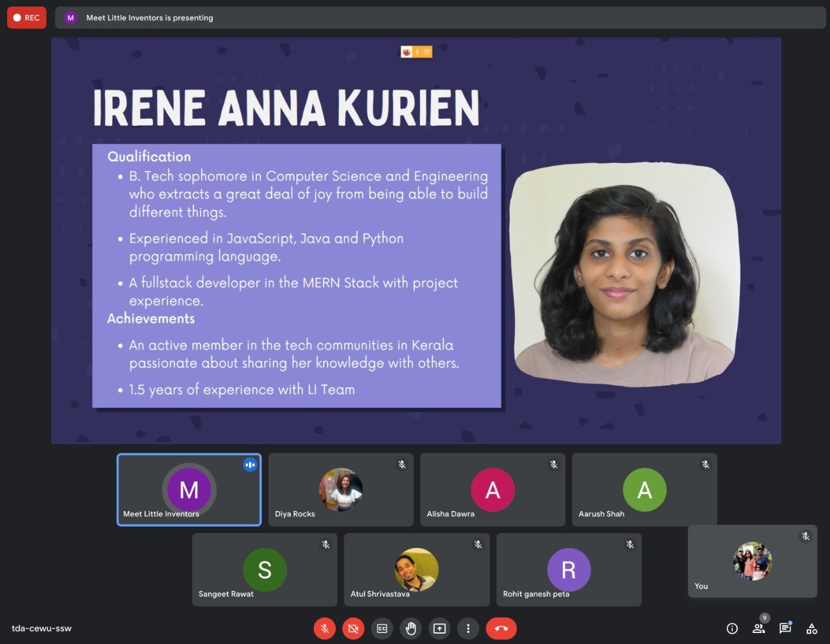Open the more options menu
The height and width of the screenshot is (644, 830).
point(468,628)
